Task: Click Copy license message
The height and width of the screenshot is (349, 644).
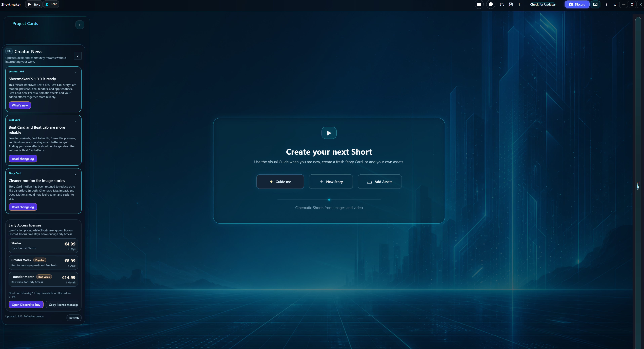Action: click(x=62, y=305)
